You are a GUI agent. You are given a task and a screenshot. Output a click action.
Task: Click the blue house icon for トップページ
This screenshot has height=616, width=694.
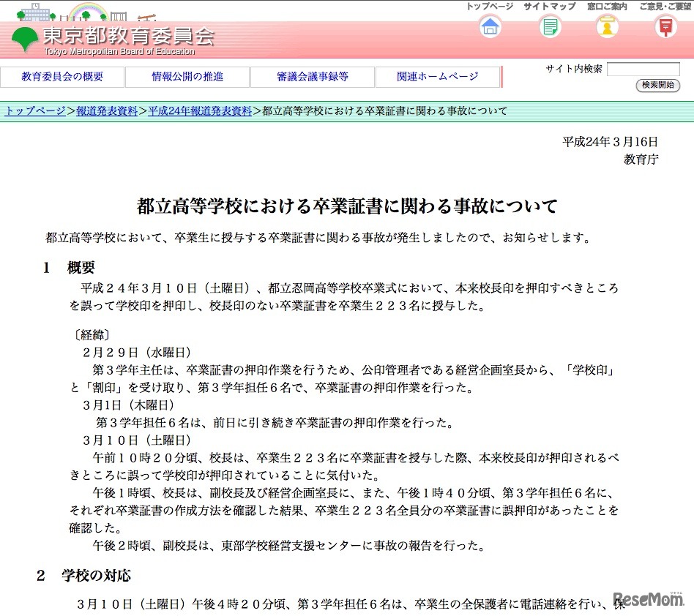coord(490,26)
